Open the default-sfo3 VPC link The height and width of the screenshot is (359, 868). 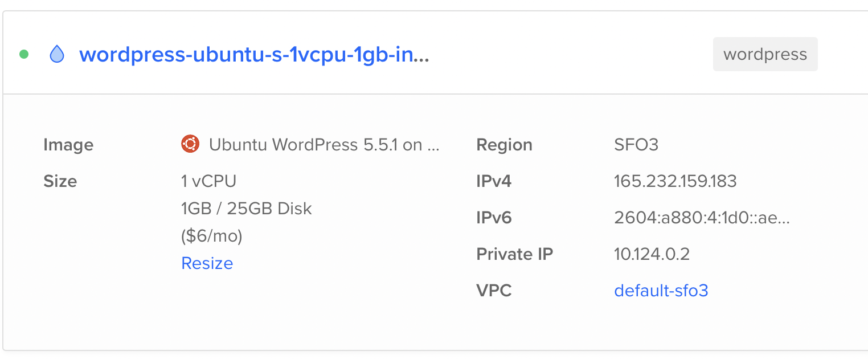[661, 291]
